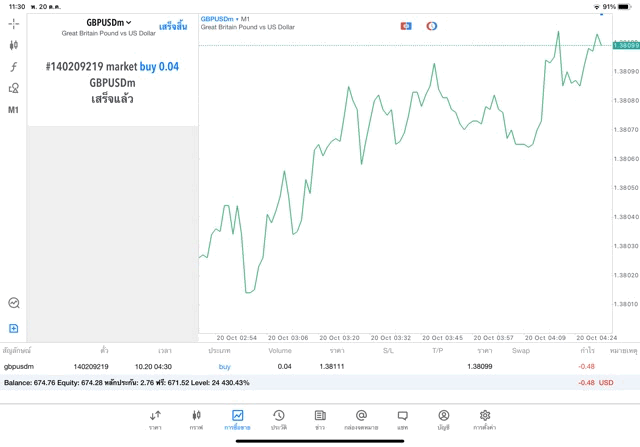Open the แชท chat tab
640x447 pixels.
tap(402, 420)
